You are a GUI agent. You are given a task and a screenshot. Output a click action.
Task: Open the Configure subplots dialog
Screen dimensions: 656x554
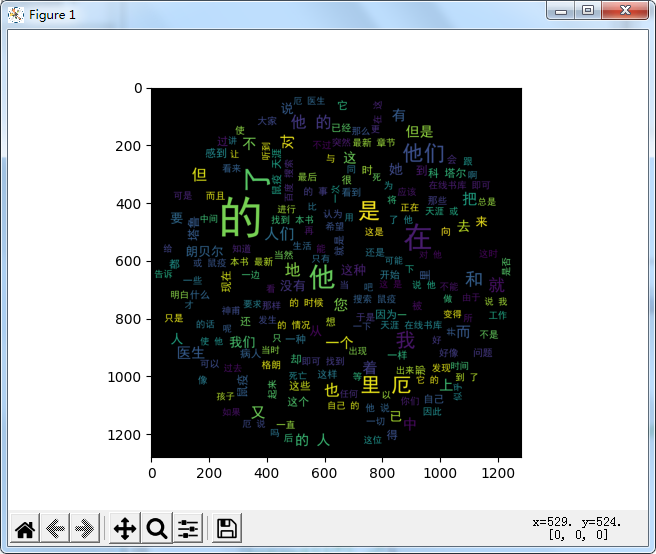point(188,528)
